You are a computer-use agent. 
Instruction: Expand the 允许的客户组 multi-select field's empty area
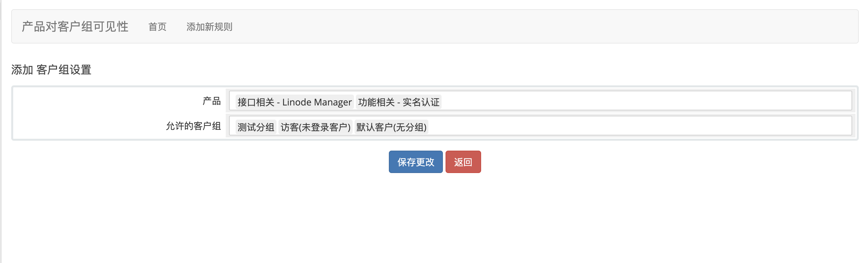tap(640, 126)
